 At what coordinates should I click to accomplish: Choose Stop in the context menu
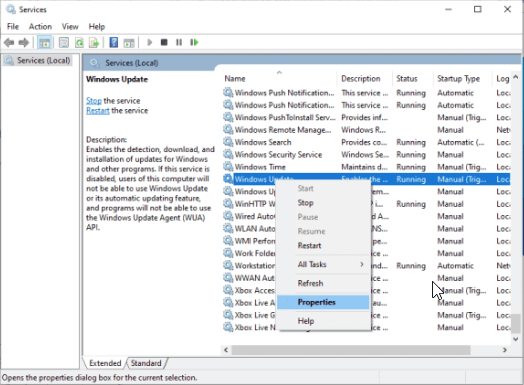323,203
